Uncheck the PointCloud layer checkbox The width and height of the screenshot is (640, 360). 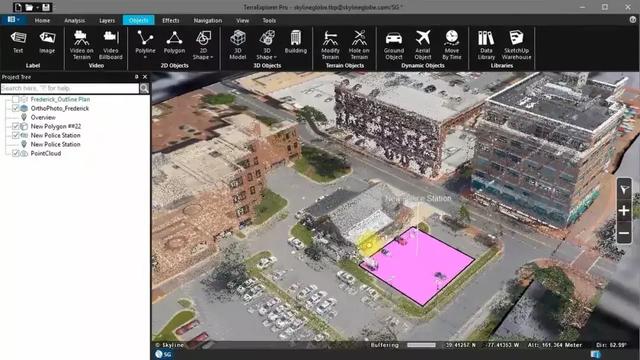pyautogui.click(x=16, y=153)
